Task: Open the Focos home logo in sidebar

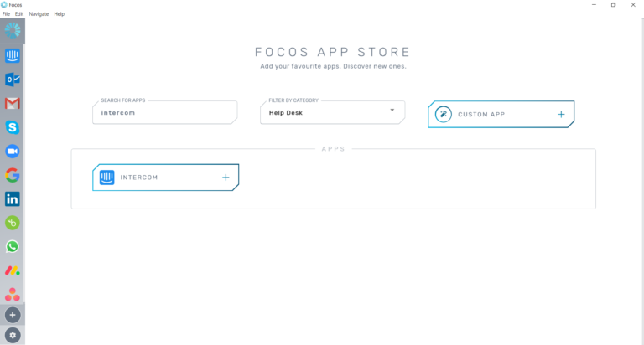Action: 13,30
